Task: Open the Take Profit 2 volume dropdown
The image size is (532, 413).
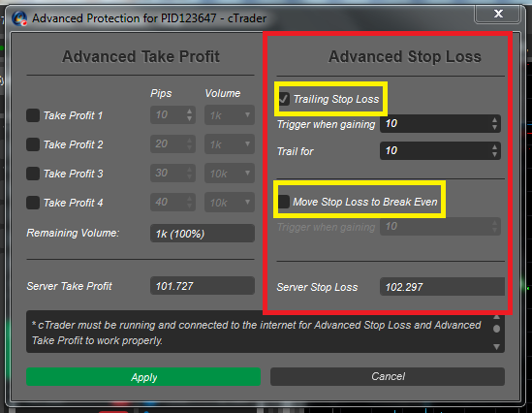Action: coord(230,144)
